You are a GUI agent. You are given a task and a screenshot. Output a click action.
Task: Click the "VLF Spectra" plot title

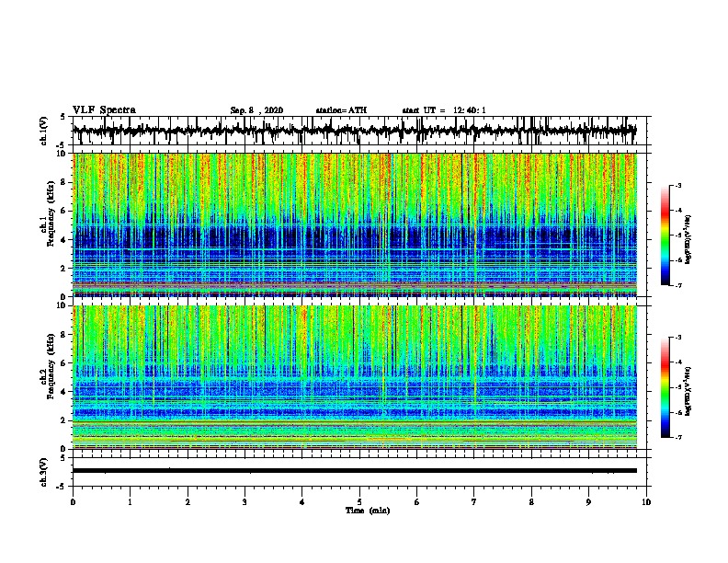[x=104, y=110]
